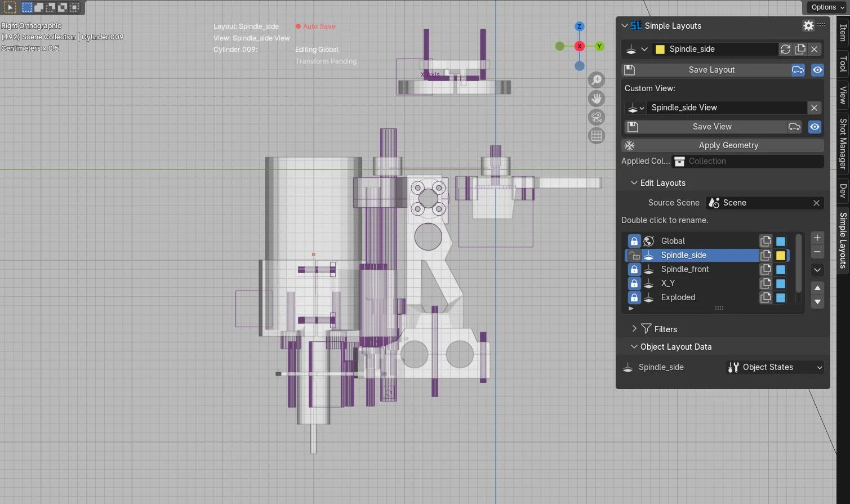Select the Tweak tool in the toolbar
Screen dimensions: 850x504
tap(10, 7)
